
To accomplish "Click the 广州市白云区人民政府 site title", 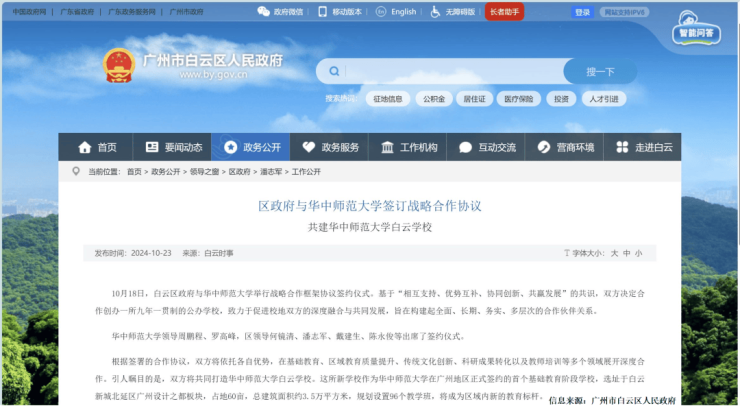I will click(212, 60).
